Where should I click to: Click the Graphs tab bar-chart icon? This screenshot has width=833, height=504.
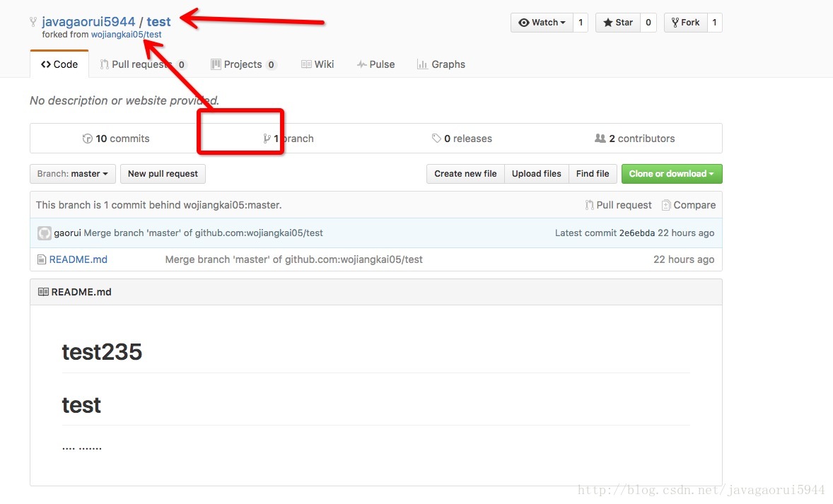click(422, 64)
